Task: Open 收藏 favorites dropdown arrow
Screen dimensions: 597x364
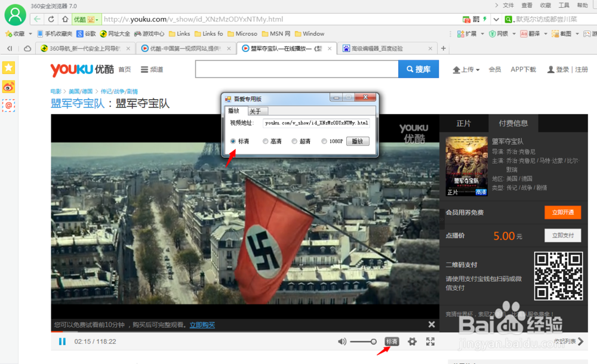Action: (x=30, y=34)
